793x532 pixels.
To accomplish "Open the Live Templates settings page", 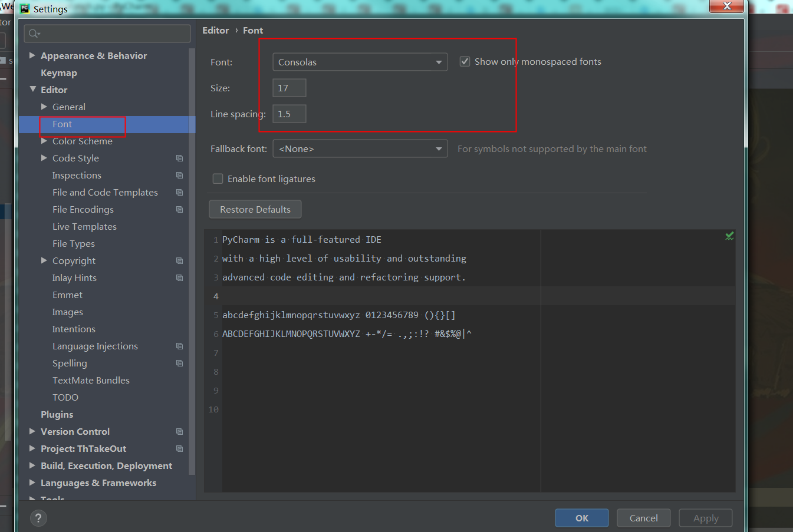I will pyautogui.click(x=84, y=226).
